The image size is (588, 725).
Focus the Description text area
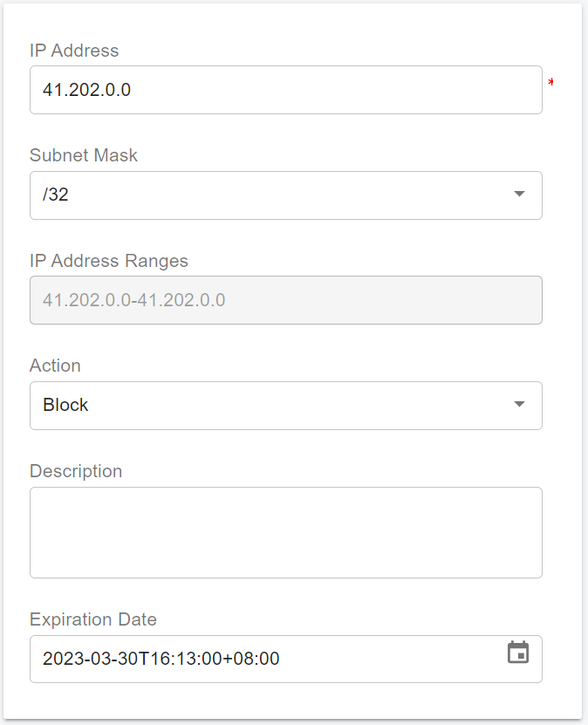point(285,531)
